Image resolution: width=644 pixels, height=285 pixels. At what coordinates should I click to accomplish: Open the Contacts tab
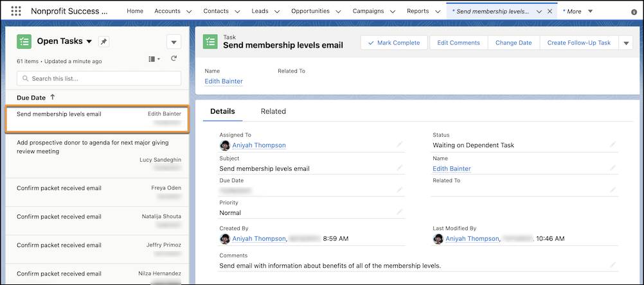tap(216, 11)
